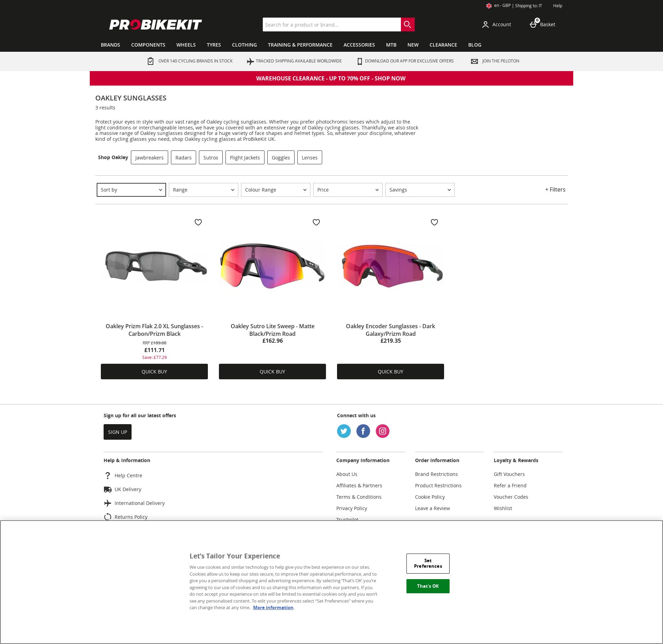This screenshot has height=644, width=663.
Task: Open the COMPONENTS menu
Action: pyautogui.click(x=148, y=45)
